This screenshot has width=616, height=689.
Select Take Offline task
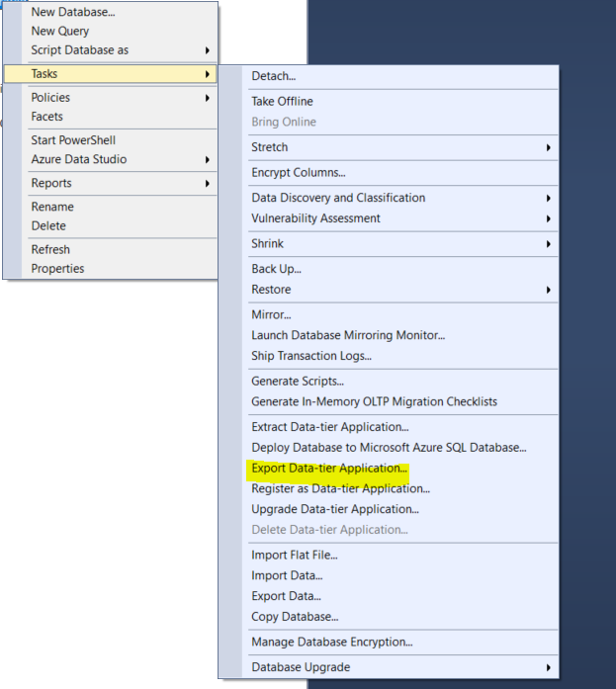(x=389, y=101)
